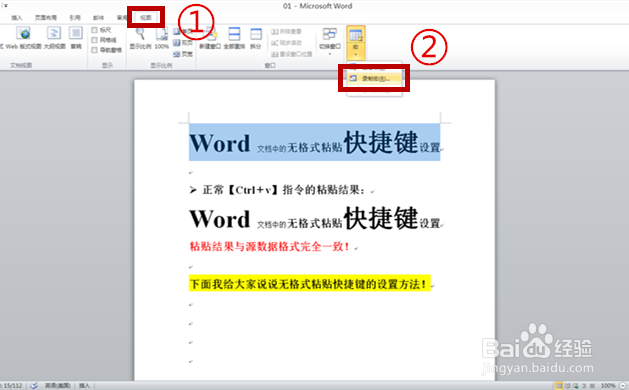This screenshot has width=629, height=390.
Task: Click 拆分 split window icon
Action: click(x=256, y=34)
